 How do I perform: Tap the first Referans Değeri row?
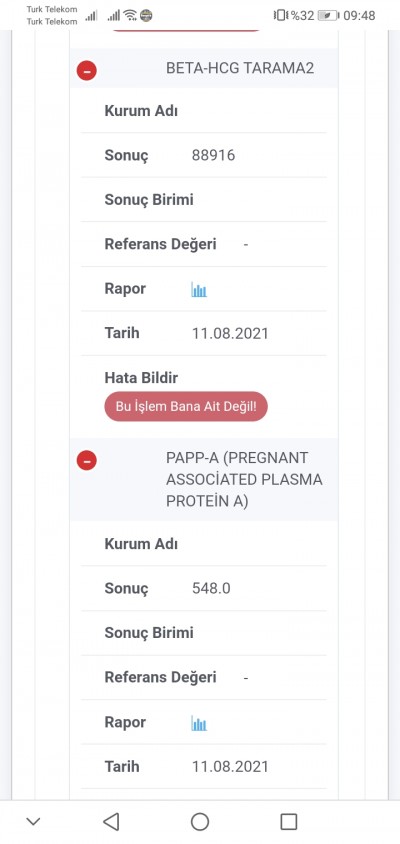tap(203, 244)
